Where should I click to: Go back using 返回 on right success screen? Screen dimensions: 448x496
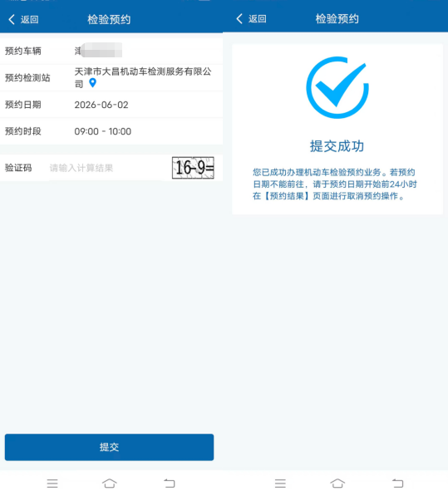[x=251, y=18]
